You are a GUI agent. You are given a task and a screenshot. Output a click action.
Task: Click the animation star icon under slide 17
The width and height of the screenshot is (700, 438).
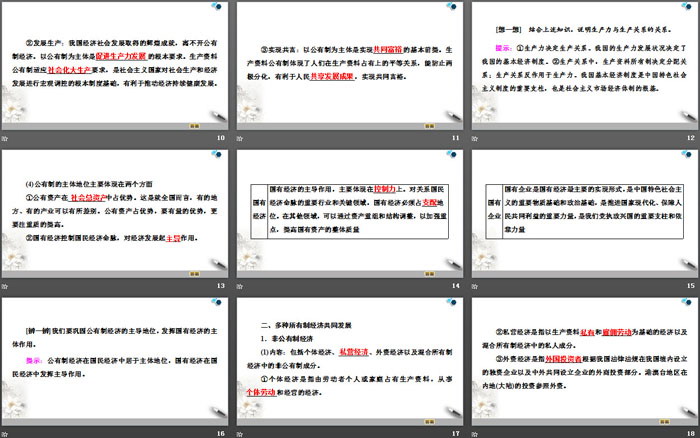[240, 434]
